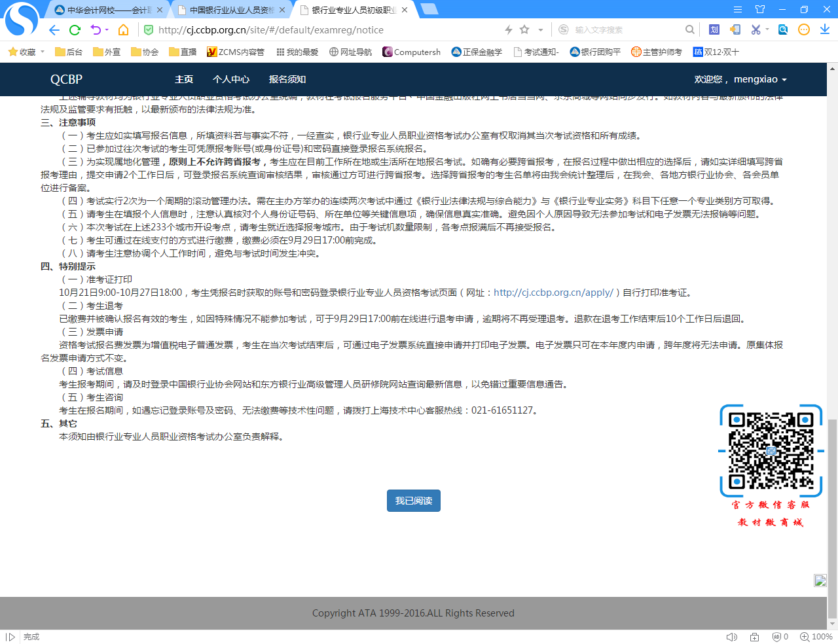Reload the page with refresh icon
838x644 pixels.
[x=75, y=30]
